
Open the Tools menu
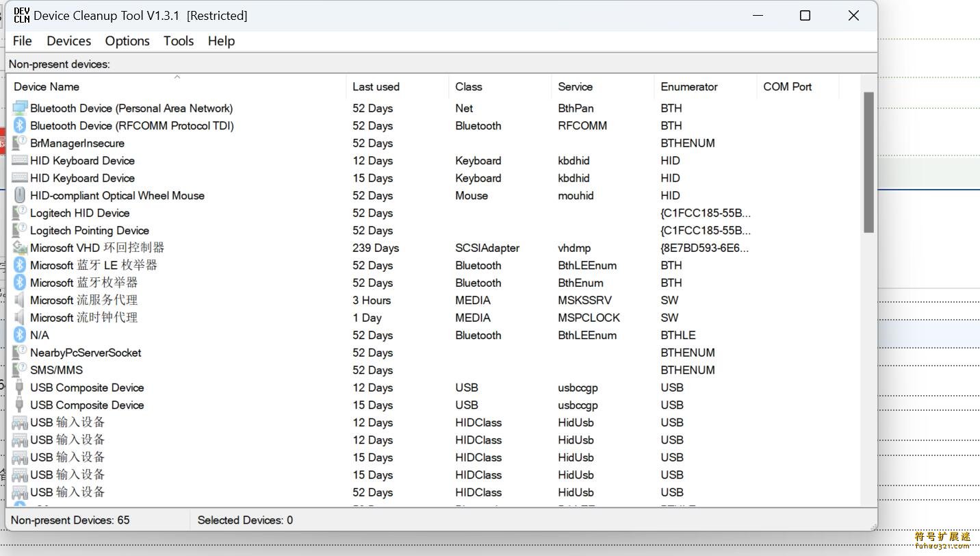click(179, 41)
